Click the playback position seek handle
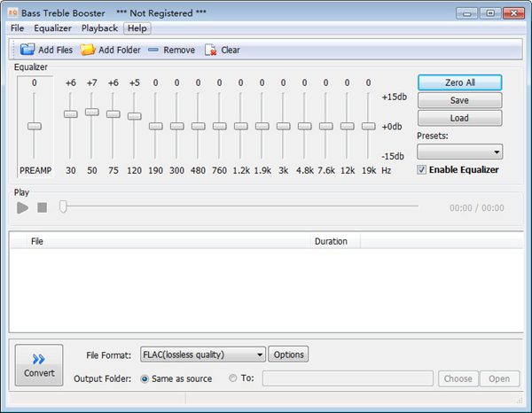The image size is (532, 413). coord(63,206)
